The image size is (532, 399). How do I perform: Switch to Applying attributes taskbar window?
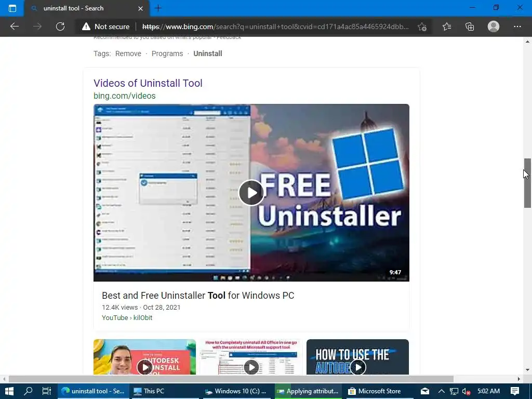pos(308,391)
